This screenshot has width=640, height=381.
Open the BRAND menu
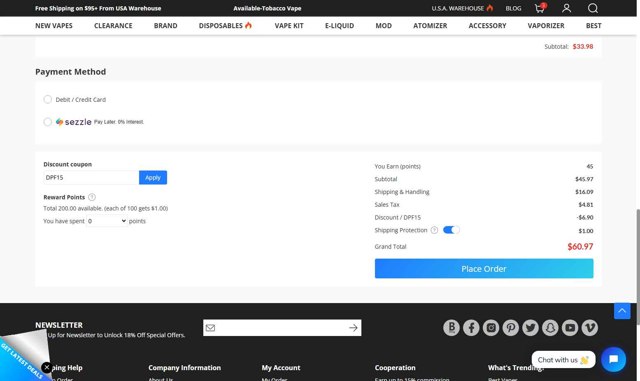[165, 25]
